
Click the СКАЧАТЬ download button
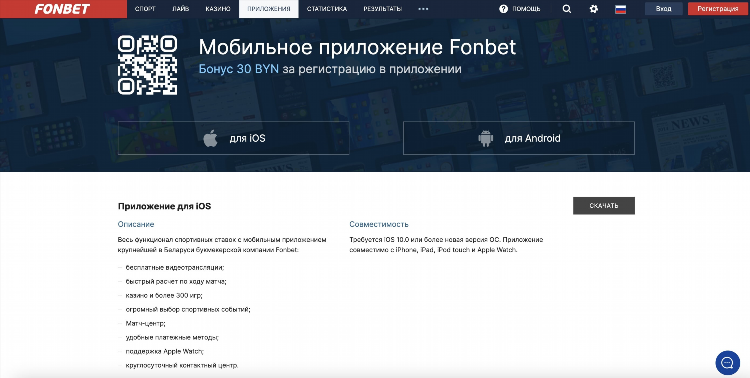pyautogui.click(x=604, y=206)
